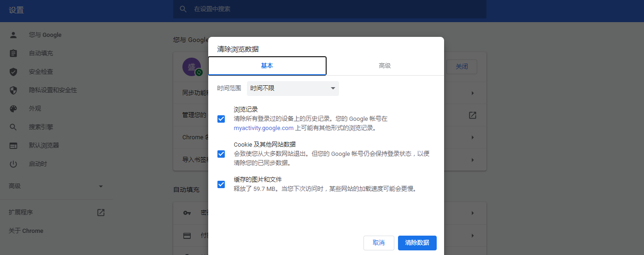Click the 外观 palette icon

coord(13,109)
